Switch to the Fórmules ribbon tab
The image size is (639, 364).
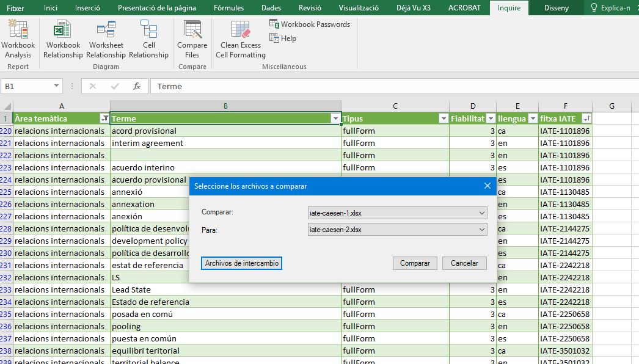[229, 8]
